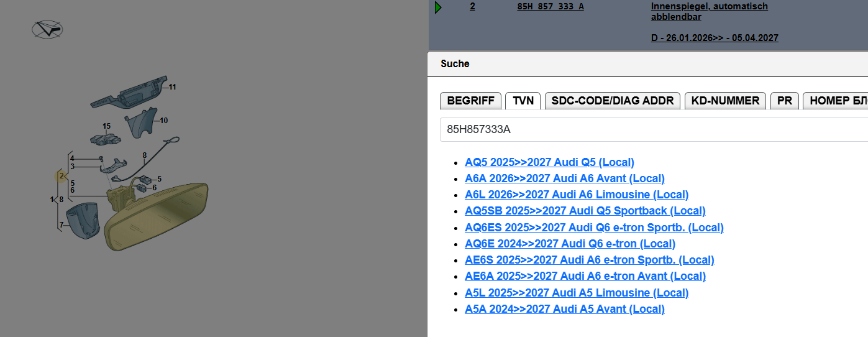Open the SDC-CODE/DIAG ADDR tab
This screenshot has width=868, height=337.
pos(613,101)
